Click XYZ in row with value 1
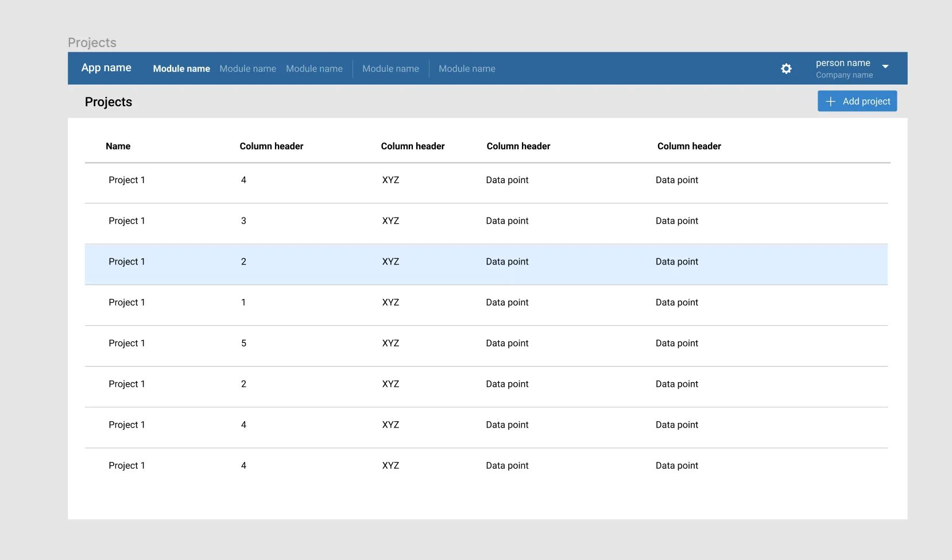 390,302
